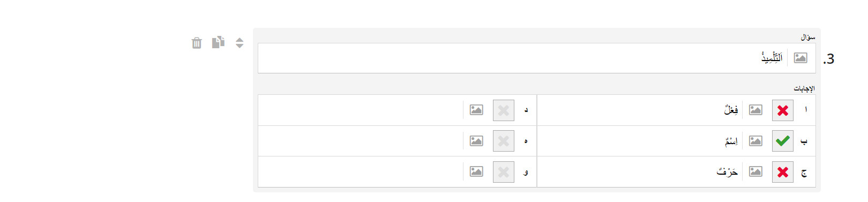Add image to answer و
The height and width of the screenshot is (202, 868).
coord(476,171)
